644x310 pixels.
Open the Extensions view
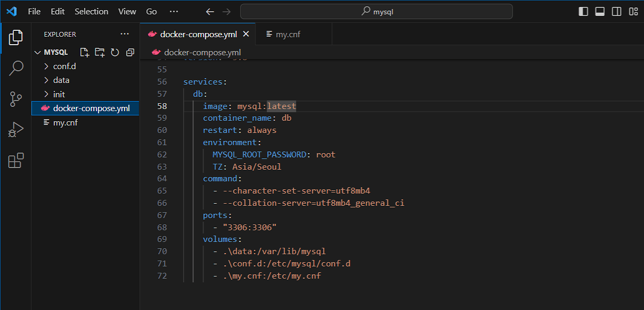coord(16,160)
